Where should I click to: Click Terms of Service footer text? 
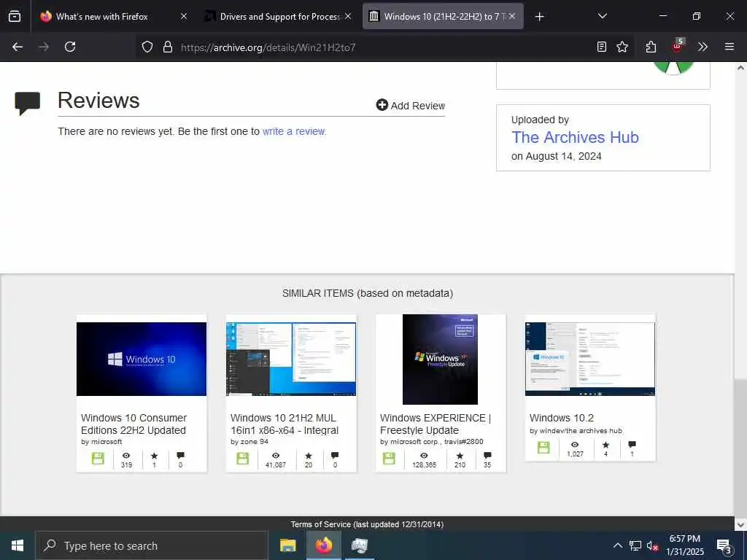click(367, 524)
